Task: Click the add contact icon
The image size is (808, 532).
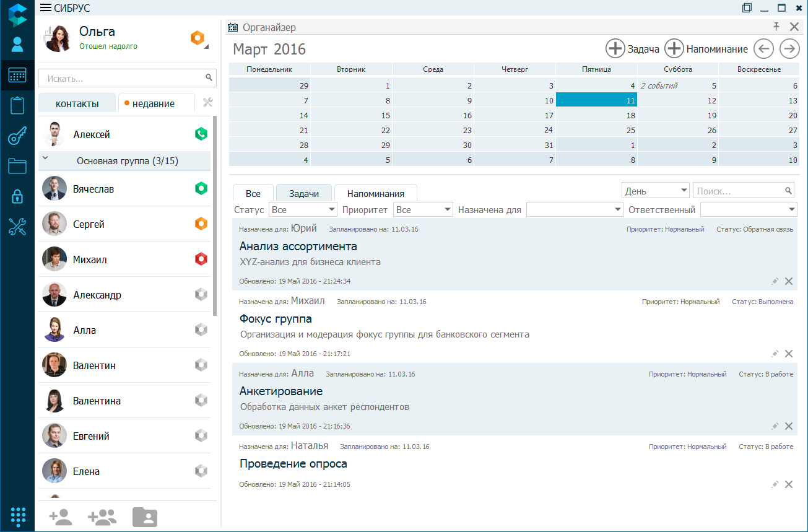Action: tap(61, 517)
